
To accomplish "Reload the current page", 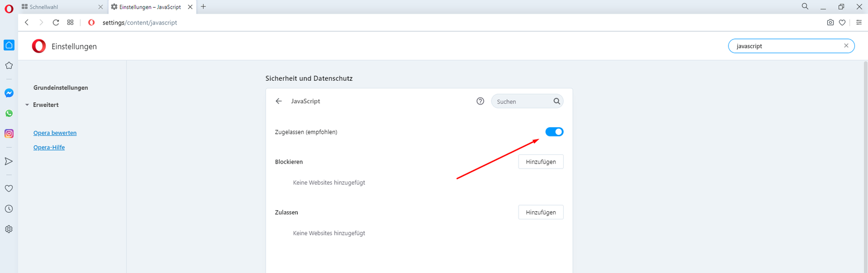I will [x=56, y=23].
